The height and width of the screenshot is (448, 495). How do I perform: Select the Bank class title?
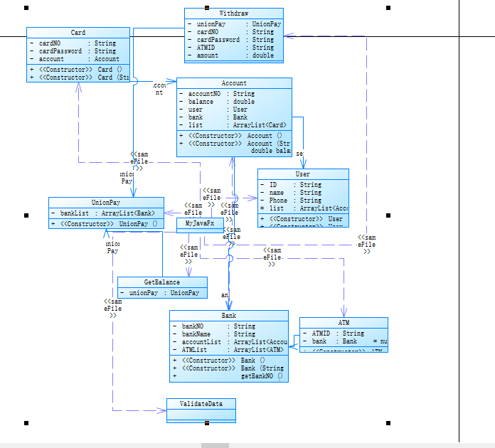click(229, 316)
